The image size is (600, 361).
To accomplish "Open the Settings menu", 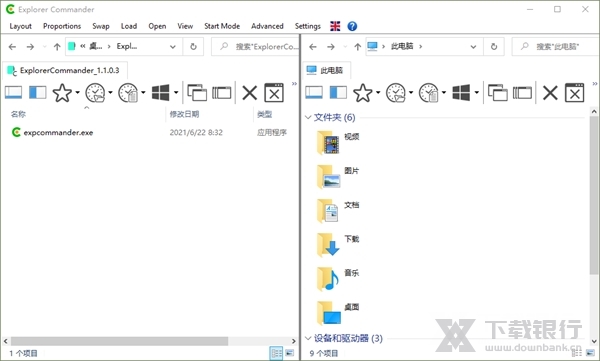I will click(x=308, y=26).
